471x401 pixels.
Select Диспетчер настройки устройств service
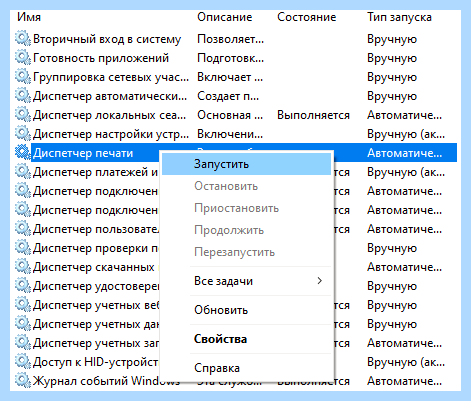click(x=111, y=134)
